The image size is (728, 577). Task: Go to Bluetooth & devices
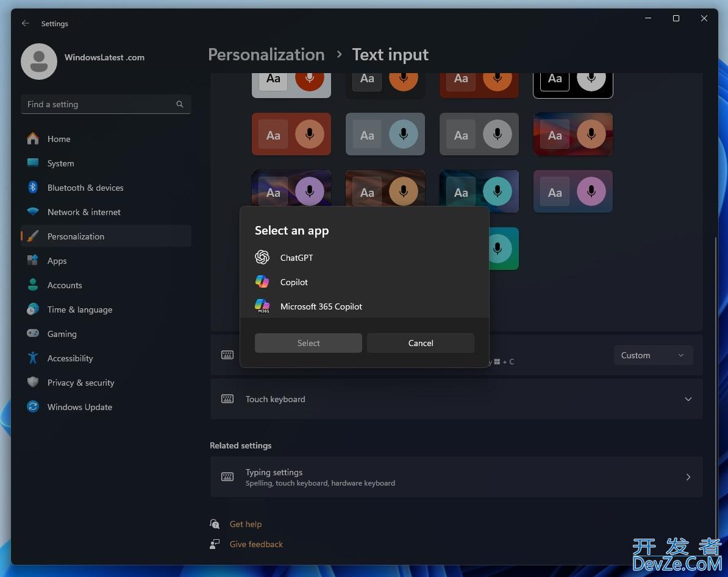point(106,188)
